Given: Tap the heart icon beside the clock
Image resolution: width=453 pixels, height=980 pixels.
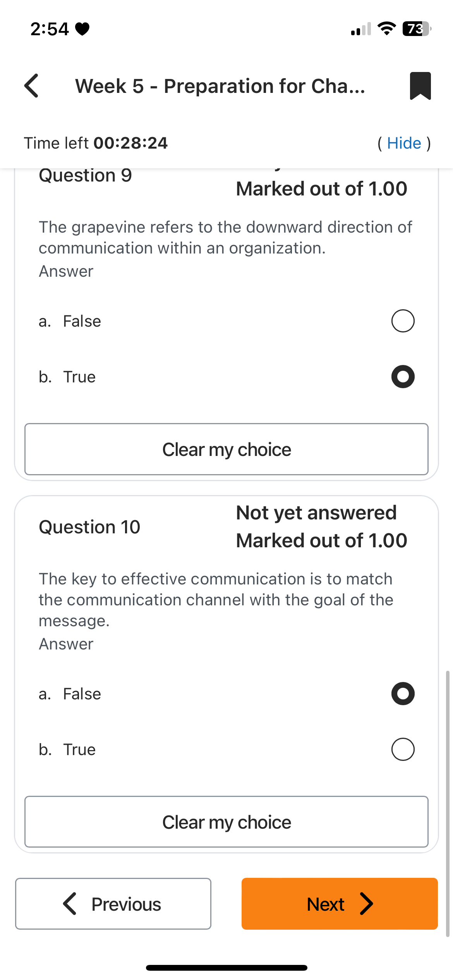Looking at the screenshot, I should [82, 29].
